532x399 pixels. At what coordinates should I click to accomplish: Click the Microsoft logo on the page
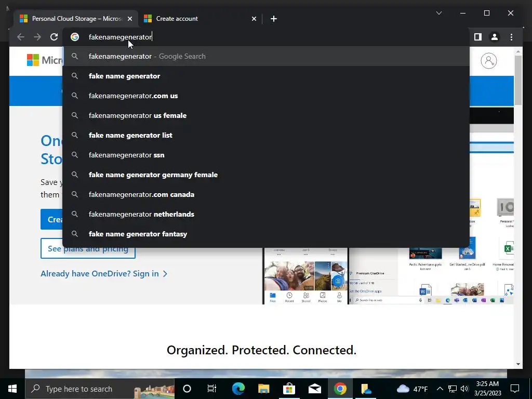point(45,60)
